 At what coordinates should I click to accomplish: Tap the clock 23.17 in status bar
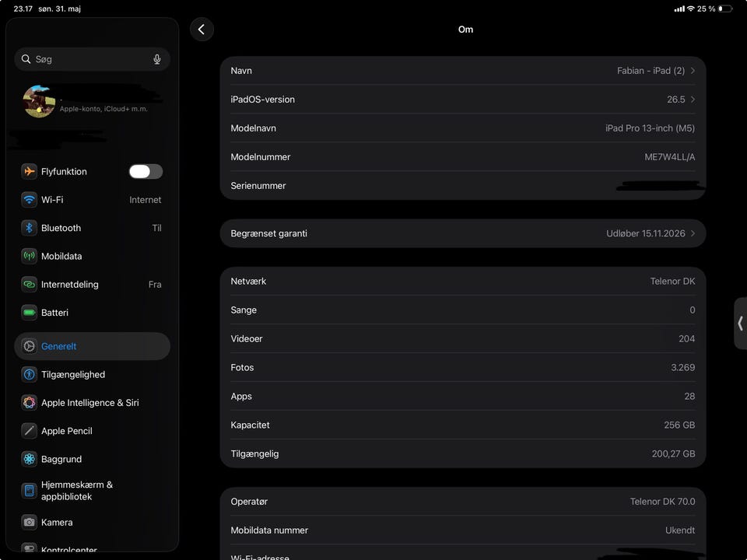point(23,9)
